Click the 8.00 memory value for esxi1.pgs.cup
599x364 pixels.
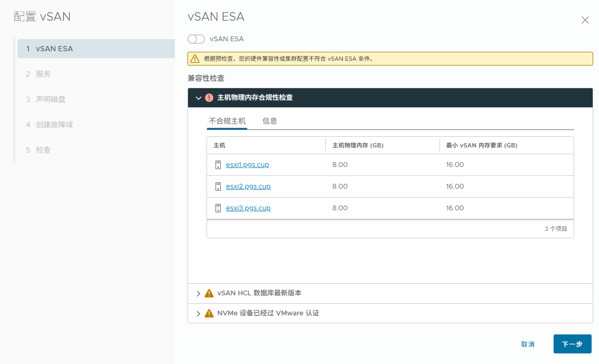(x=340, y=165)
